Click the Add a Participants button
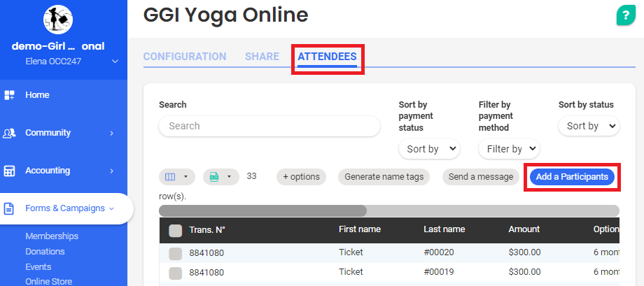 point(572,177)
